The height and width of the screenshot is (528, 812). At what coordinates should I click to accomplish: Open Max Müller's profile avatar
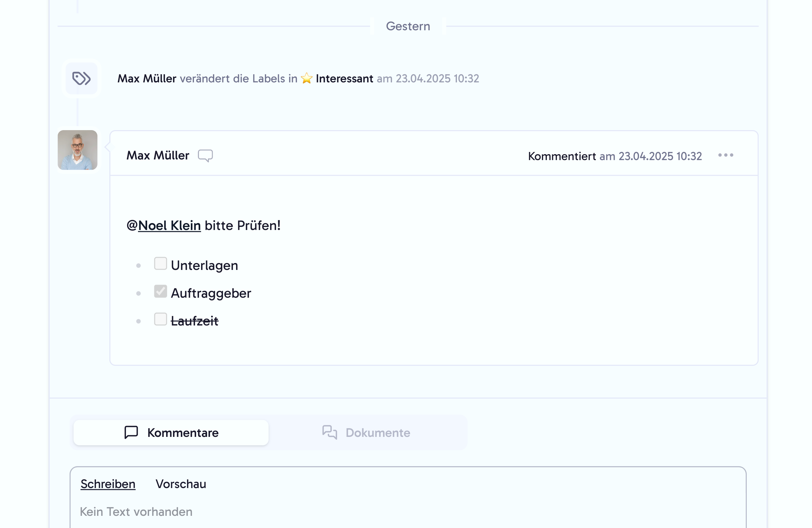click(77, 150)
